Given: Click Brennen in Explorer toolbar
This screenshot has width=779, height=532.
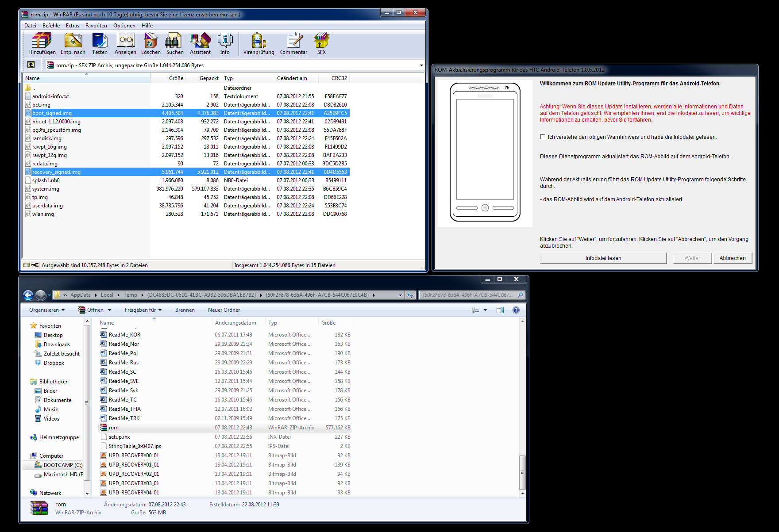Looking at the screenshot, I should tap(185, 310).
